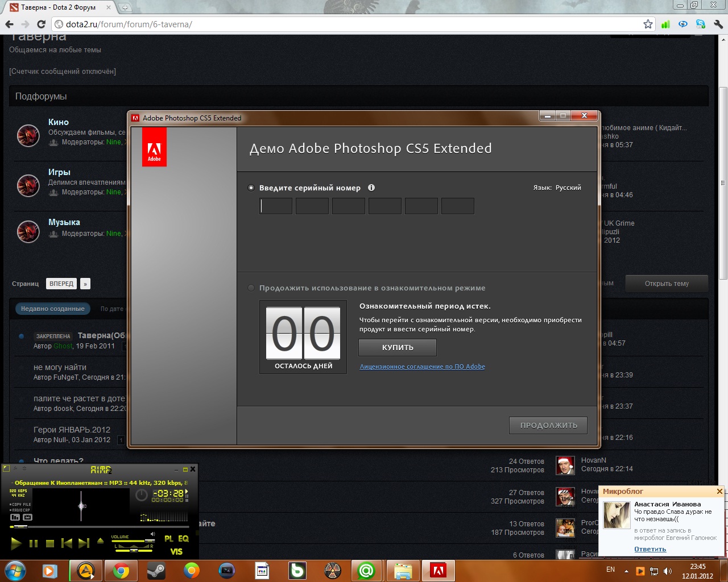Screen dimensions: 728x582
Task: Click the AIMP track seek bar
Action: 100,527
